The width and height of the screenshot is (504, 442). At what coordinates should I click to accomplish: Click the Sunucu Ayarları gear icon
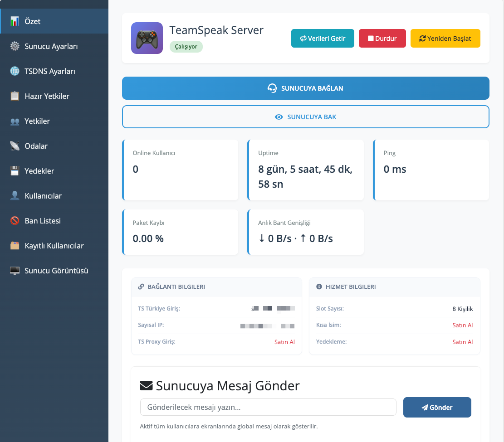tap(15, 46)
